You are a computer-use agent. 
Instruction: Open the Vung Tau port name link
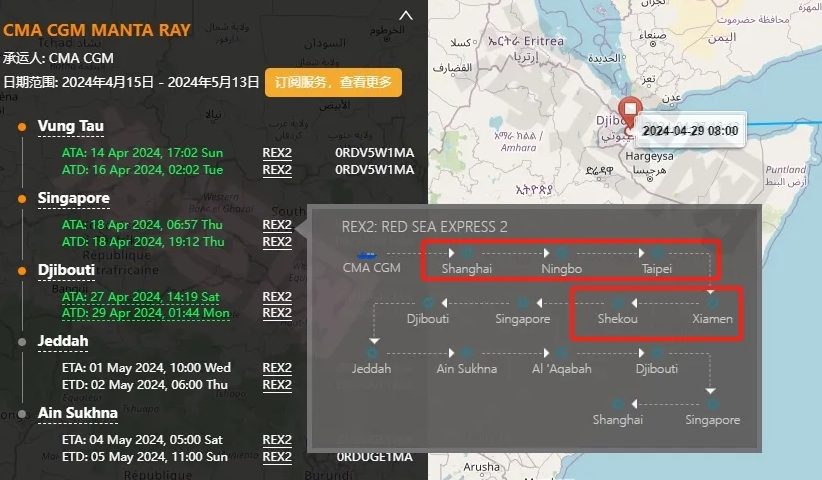pos(71,126)
